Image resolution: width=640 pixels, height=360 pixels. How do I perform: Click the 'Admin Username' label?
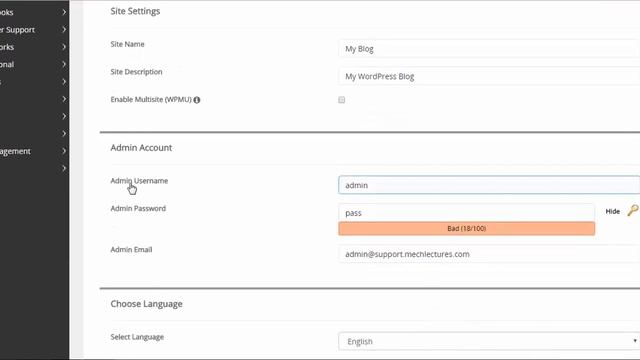(x=139, y=181)
